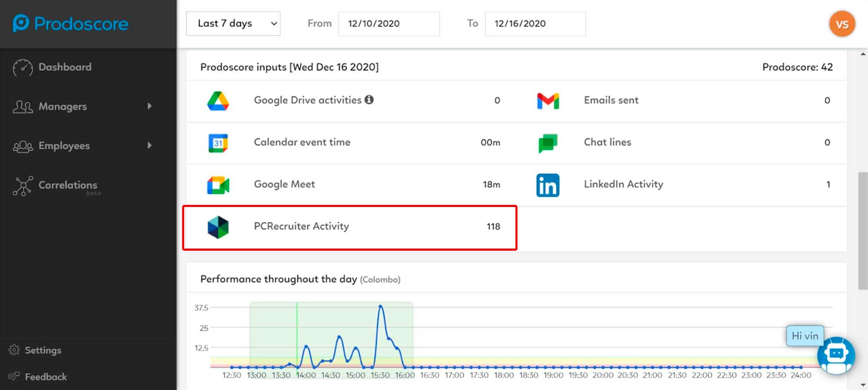Click the Google Meet icon

click(x=218, y=185)
